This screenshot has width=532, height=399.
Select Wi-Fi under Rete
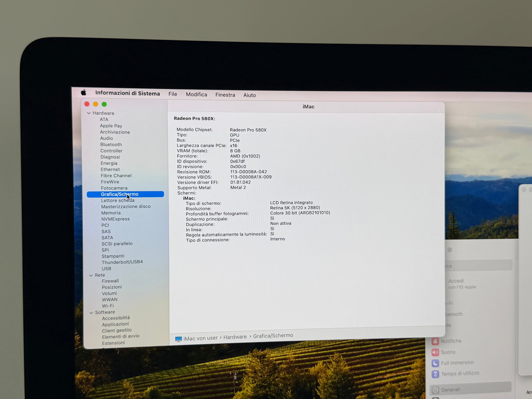pos(108,306)
